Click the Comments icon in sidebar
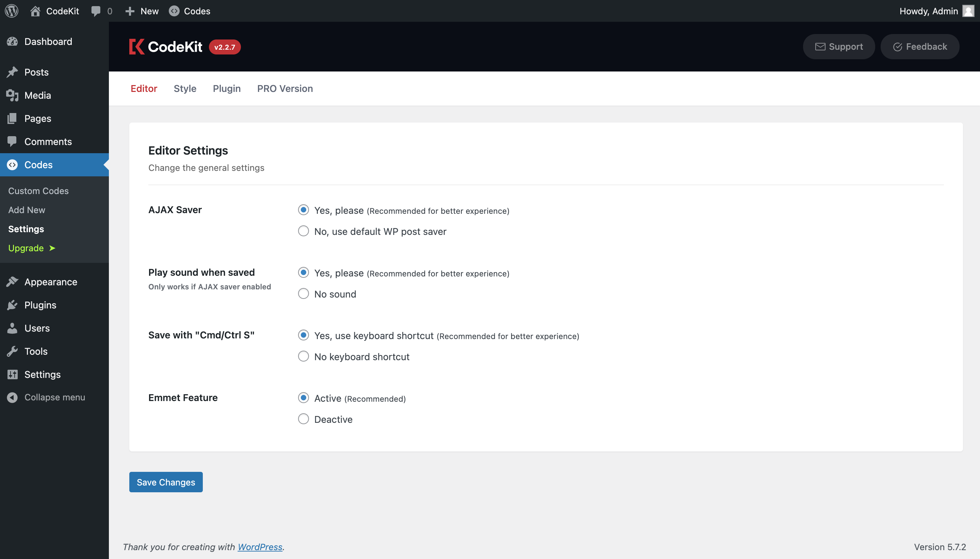 point(12,141)
